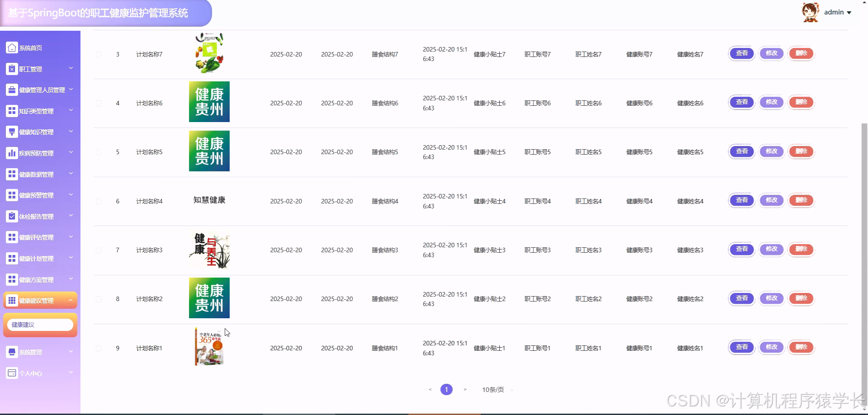Open 系统首页 via home icon
868x415 pixels.
click(11, 47)
